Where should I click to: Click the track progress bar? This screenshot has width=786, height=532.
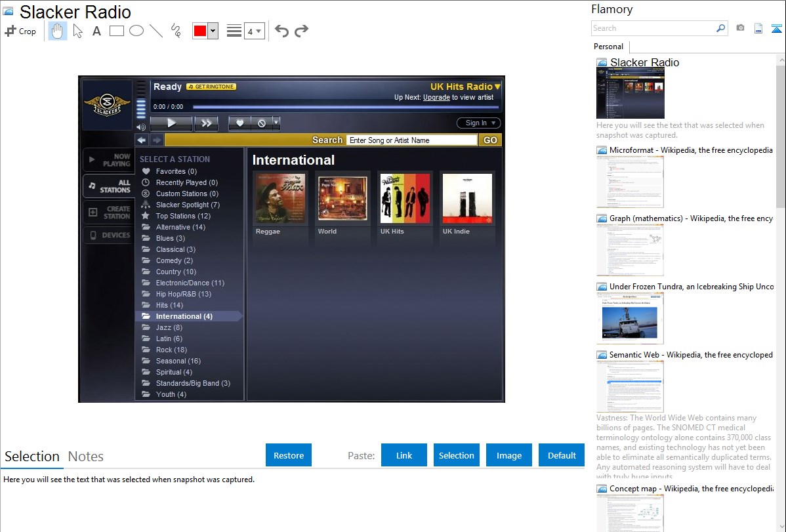[346, 107]
